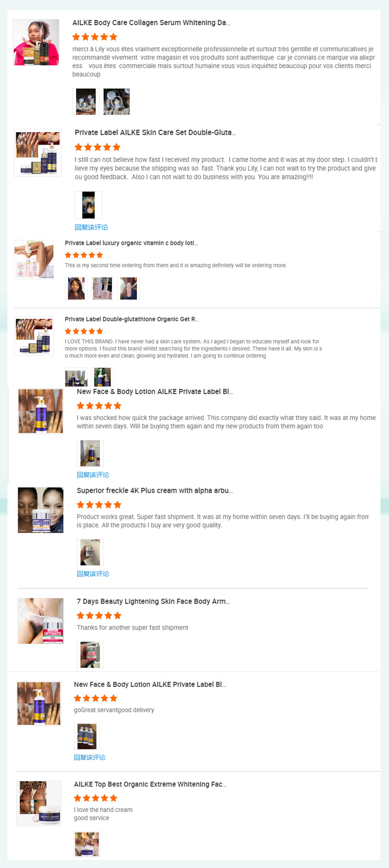
Task: Open Superior freckle 4K Plus cream title
Action: (155, 491)
